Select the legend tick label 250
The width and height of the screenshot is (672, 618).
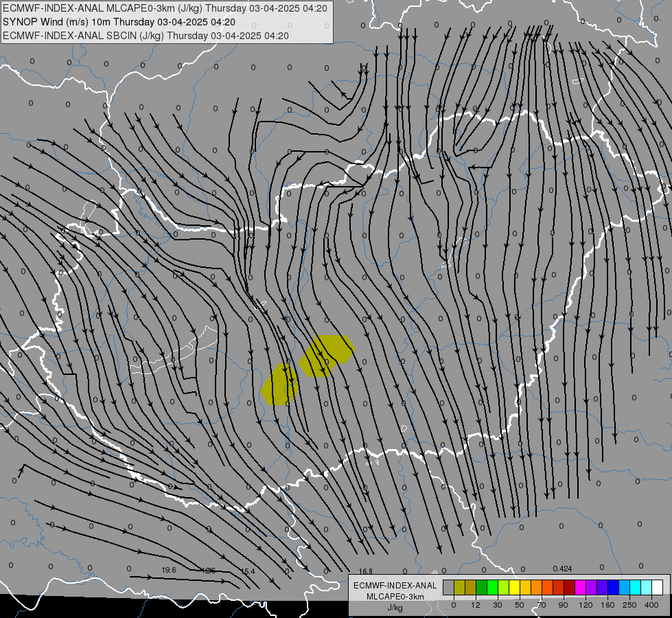pos(629,605)
